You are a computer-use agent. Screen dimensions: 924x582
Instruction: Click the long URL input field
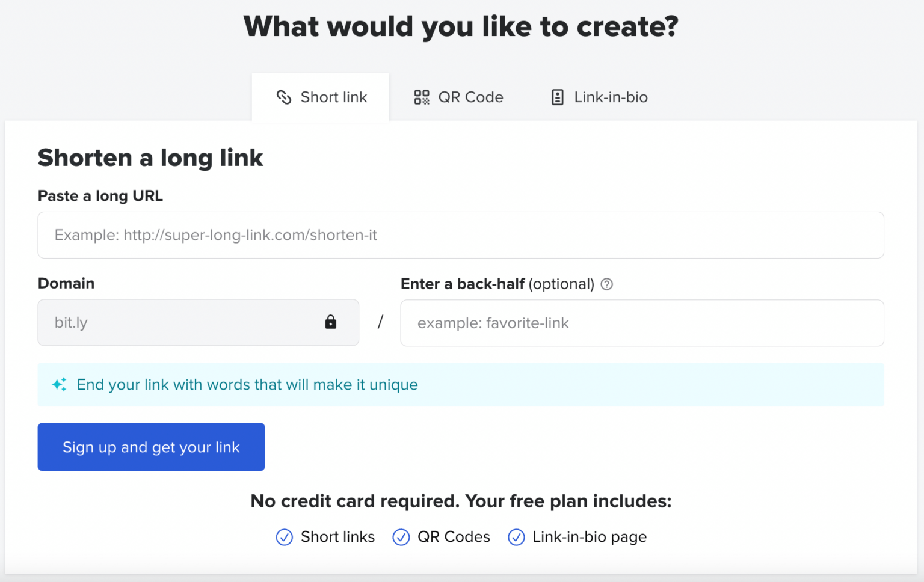pos(461,235)
